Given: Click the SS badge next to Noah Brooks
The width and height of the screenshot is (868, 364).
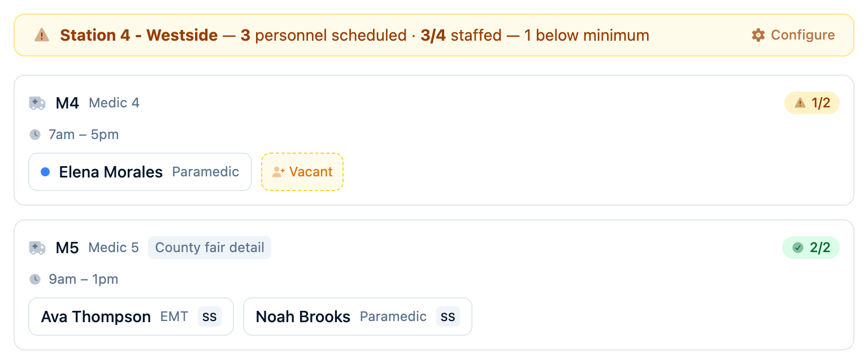Looking at the screenshot, I should tap(448, 317).
